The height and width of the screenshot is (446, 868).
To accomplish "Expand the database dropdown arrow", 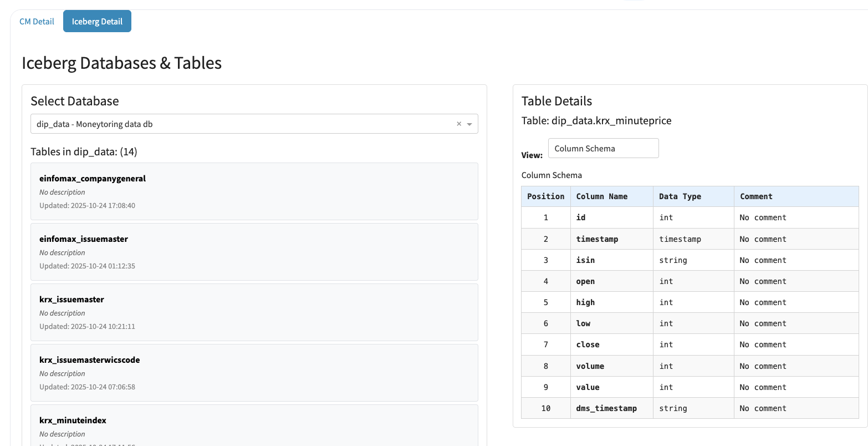I will pos(469,124).
